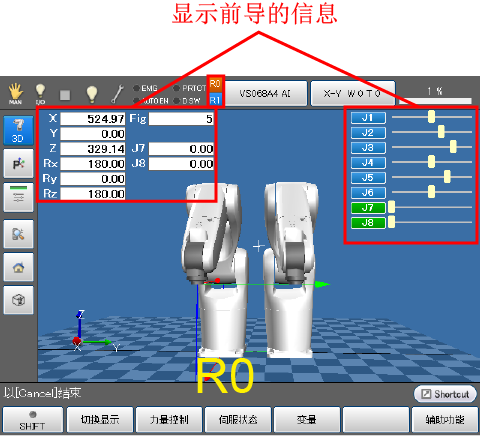Click the MAN hand mode icon

(x=15, y=94)
